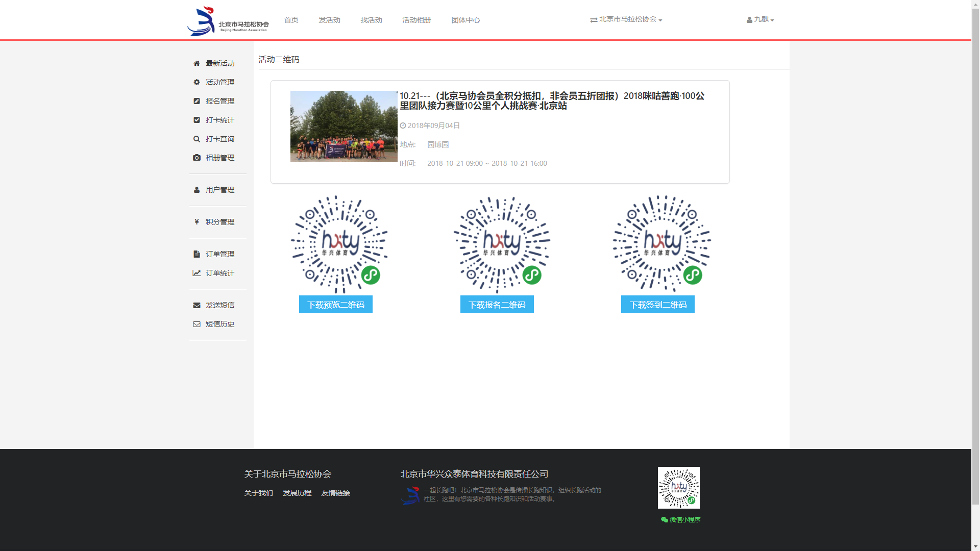
Task: Click the 活动二维码 page heading
Action: pos(279,60)
